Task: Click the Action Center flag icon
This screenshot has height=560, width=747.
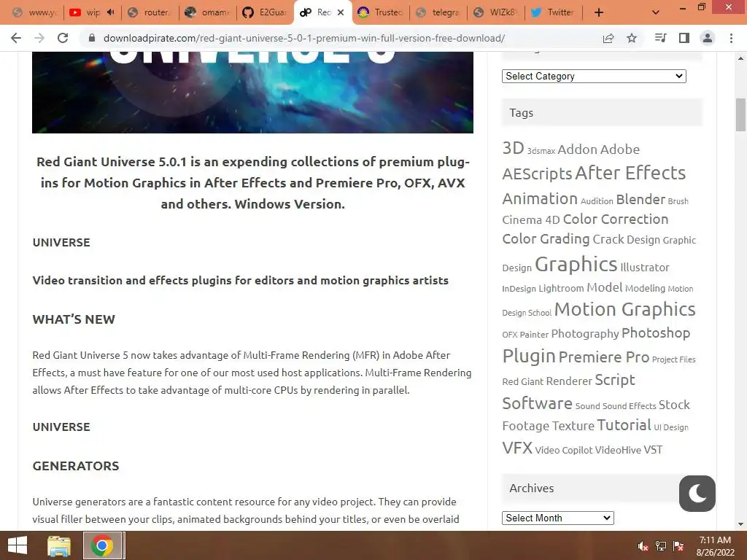Action: click(678, 546)
